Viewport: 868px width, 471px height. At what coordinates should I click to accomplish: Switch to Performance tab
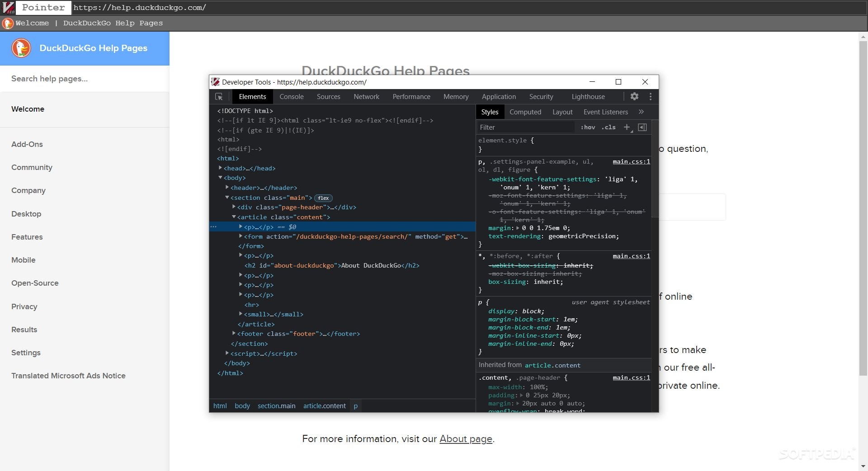click(x=411, y=97)
